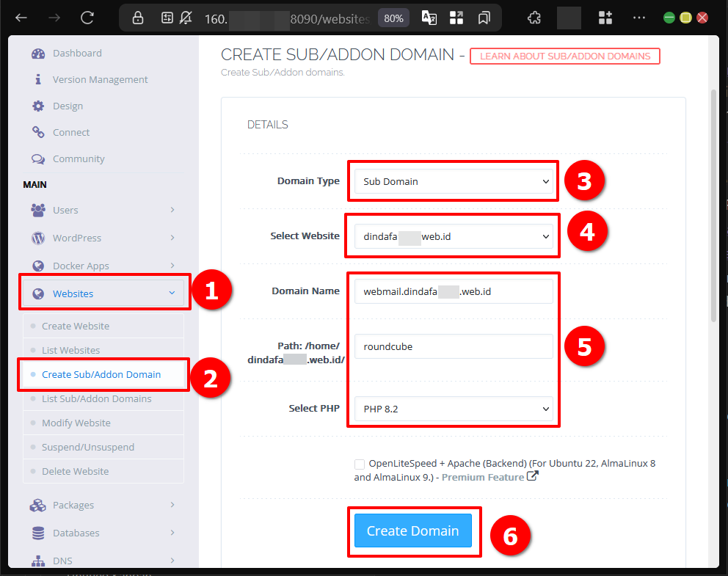This screenshot has height=576, width=728.
Task: Click the Dashboard icon in sidebar
Action: [x=38, y=54]
